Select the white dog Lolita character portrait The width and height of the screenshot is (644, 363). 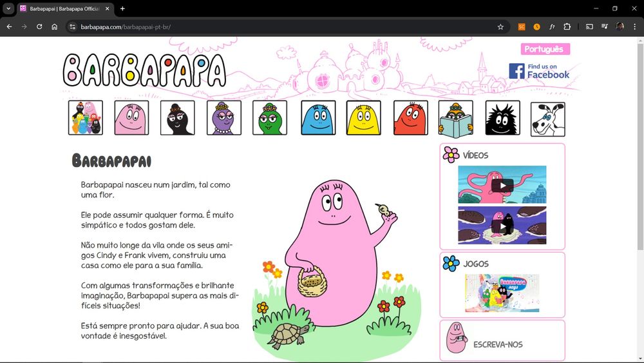548,119
